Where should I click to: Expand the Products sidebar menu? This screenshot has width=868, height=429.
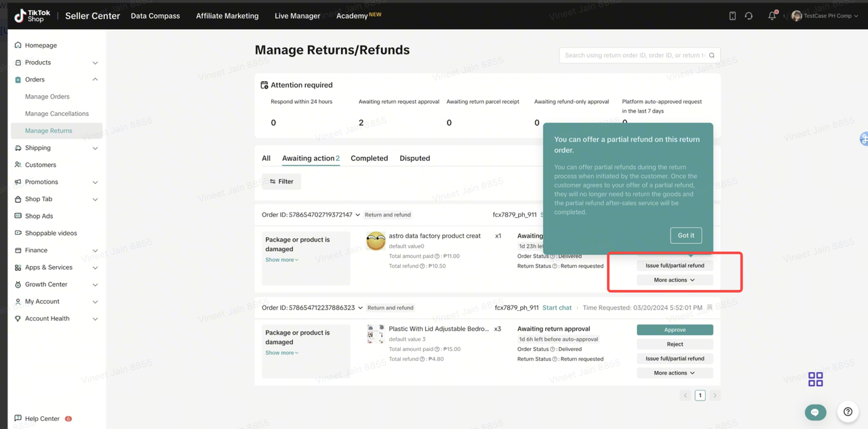click(x=95, y=62)
